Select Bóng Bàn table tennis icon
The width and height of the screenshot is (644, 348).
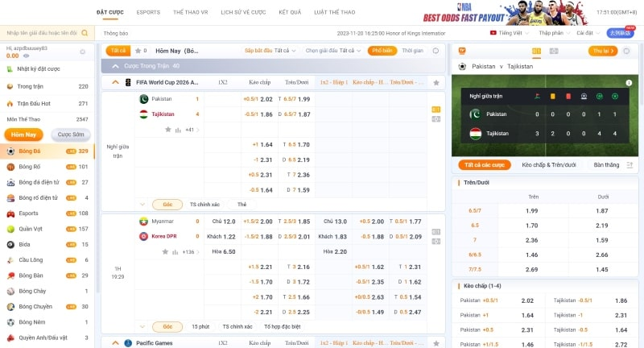pyautogui.click(x=10, y=275)
